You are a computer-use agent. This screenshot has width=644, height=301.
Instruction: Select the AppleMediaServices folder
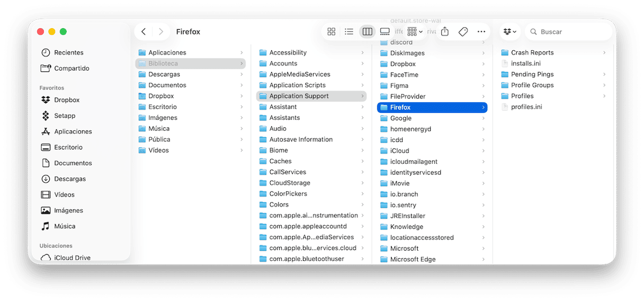tap(311, 74)
